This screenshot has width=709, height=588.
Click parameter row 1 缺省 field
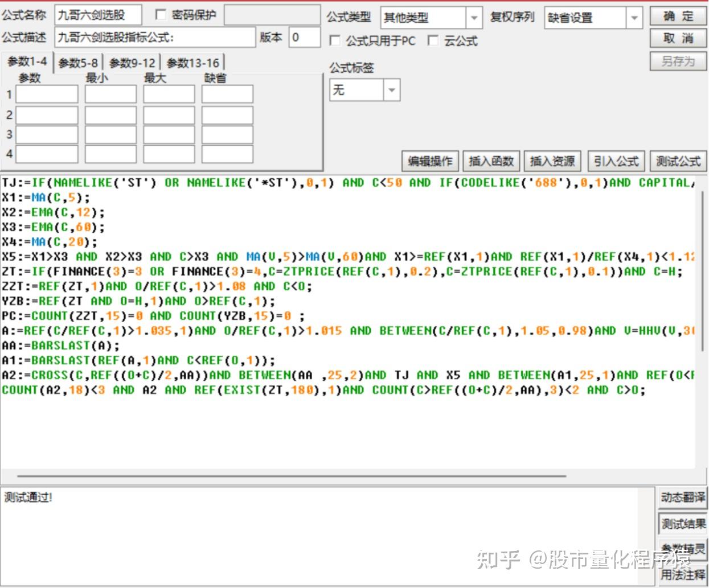click(227, 94)
